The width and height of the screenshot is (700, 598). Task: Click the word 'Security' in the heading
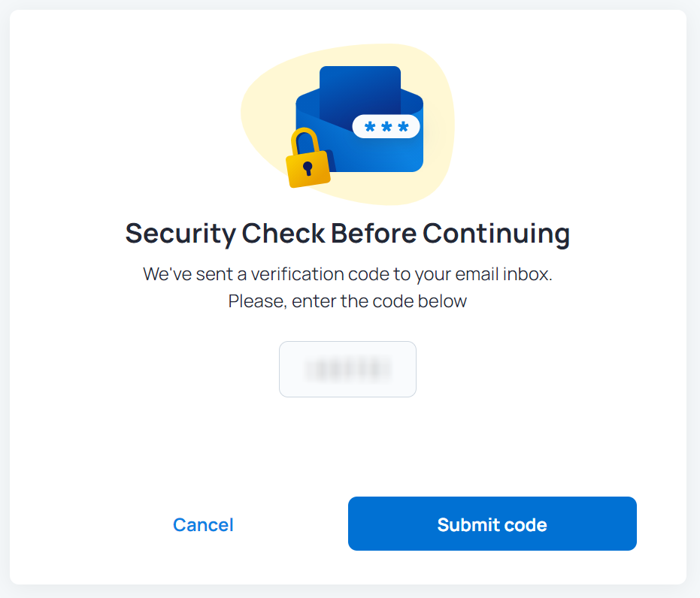(180, 234)
